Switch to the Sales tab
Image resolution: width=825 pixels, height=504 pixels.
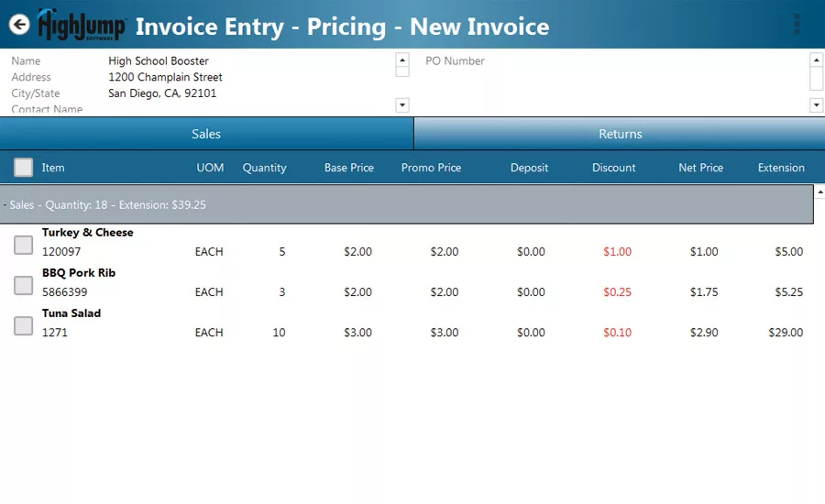pos(206,134)
